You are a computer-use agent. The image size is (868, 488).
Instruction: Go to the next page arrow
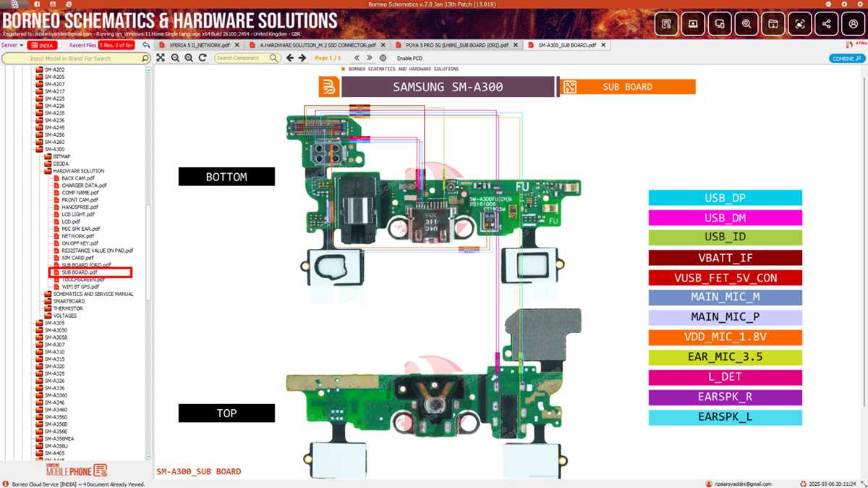pos(301,58)
